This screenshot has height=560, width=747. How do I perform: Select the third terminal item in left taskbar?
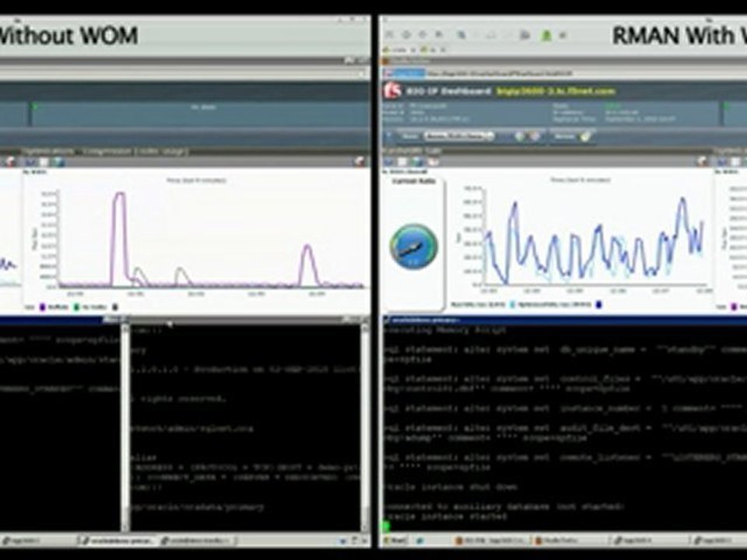point(197,541)
